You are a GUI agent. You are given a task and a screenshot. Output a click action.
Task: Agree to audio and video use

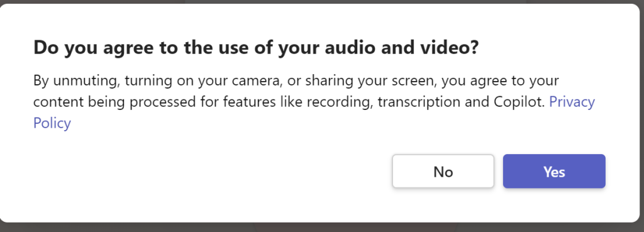point(554,171)
